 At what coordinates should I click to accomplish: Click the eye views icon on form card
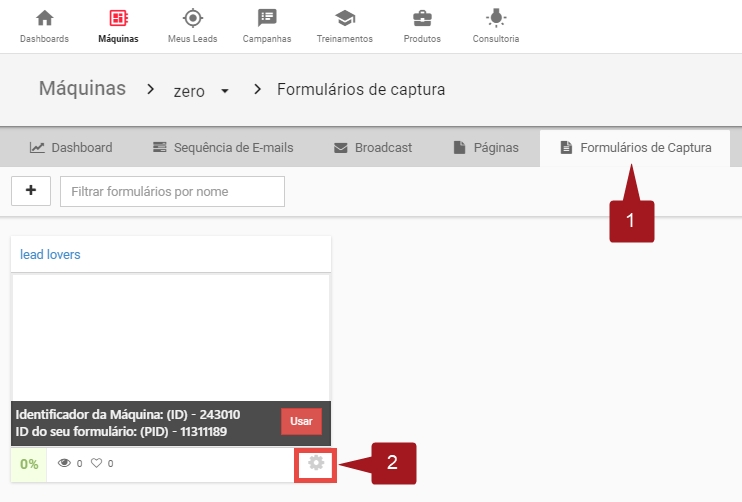tap(65, 464)
